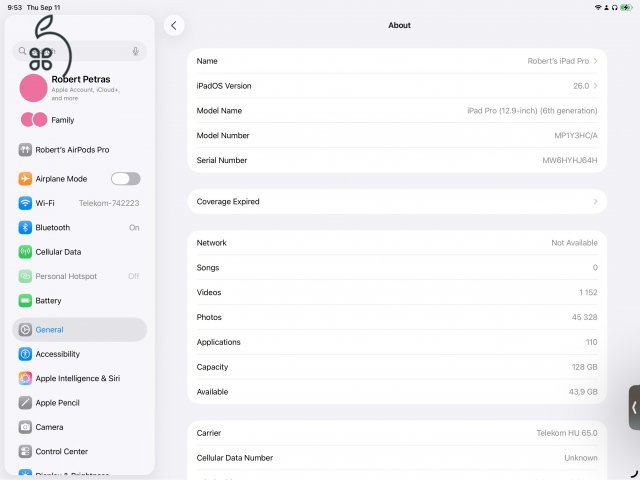Select General in the sidebar
The width and height of the screenshot is (640, 480).
tap(80, 329)
